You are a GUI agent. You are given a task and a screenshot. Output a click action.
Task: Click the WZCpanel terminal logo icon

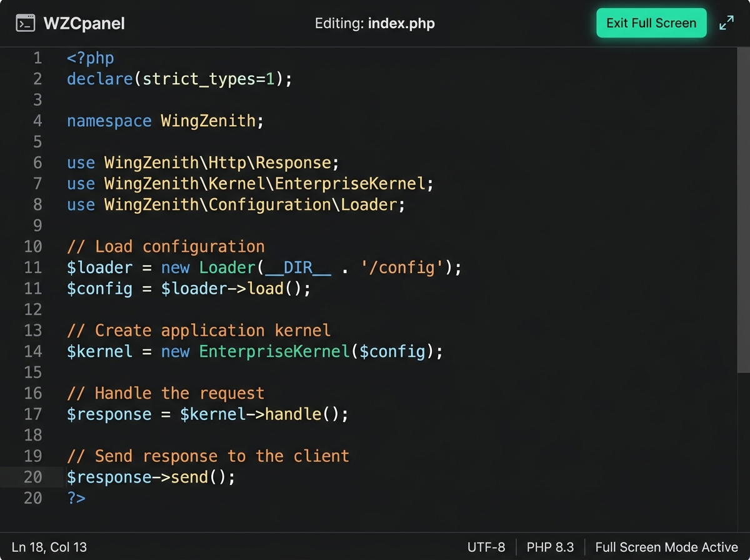click(x=26, y=24)
